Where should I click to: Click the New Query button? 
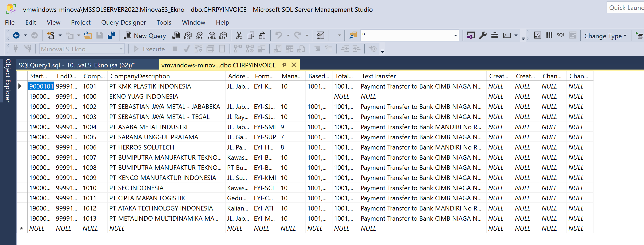tap(145, 36)
